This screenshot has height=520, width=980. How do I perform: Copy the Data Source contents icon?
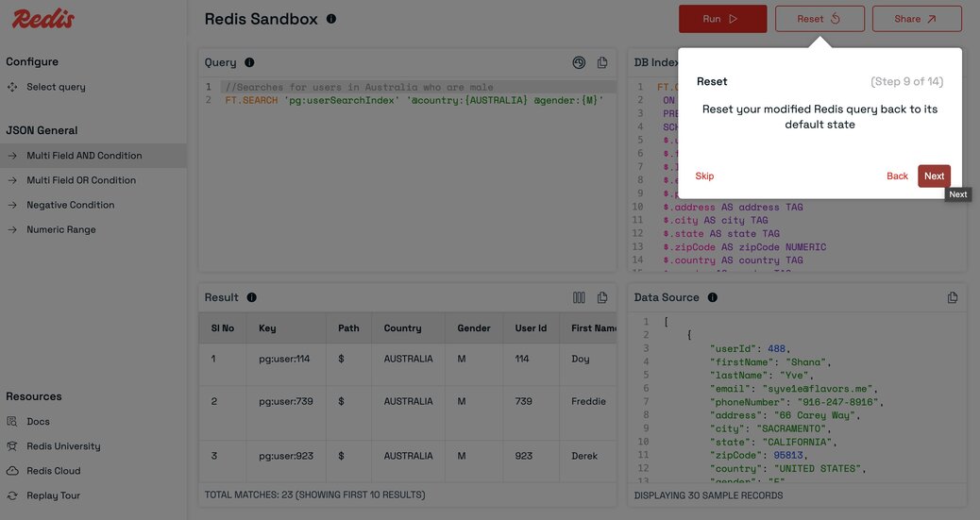click(952, 297)
